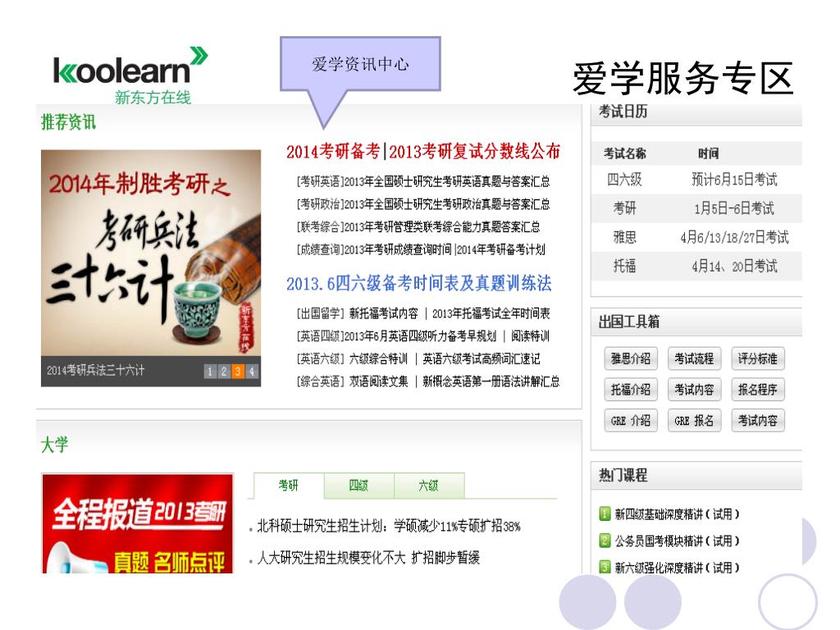Click rank 3 green badge icon
Image resolution: width=840 pixels, height=630 pixels.
pyautogui.click(x=605, y=567)
